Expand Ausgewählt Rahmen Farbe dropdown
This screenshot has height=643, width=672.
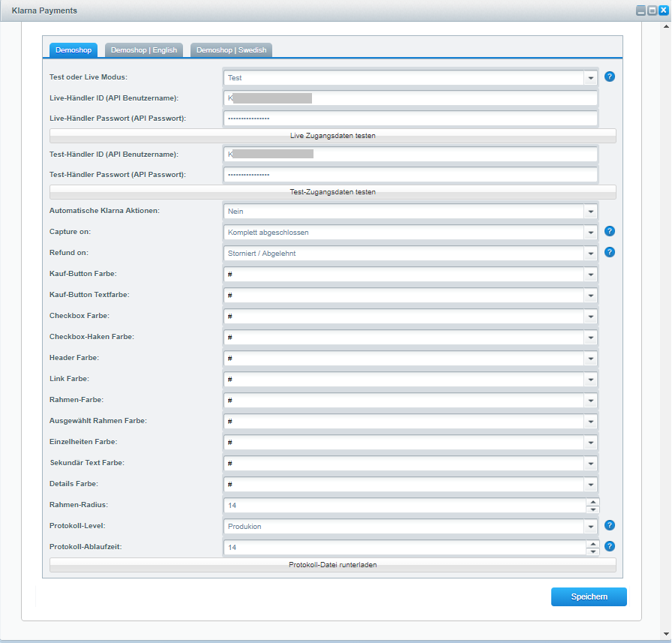(x=590, y=422)
